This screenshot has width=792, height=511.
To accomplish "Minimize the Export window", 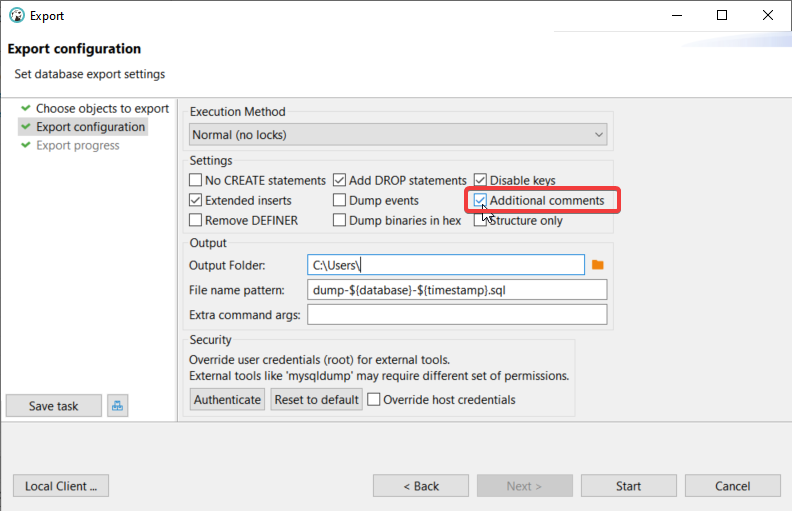I will click(677, 15).
